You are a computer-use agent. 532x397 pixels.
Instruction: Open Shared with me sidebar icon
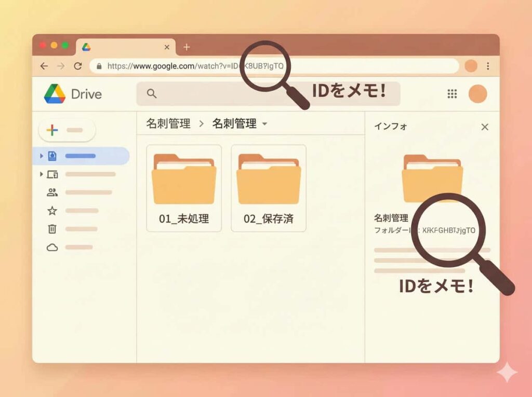click(52, 193)
